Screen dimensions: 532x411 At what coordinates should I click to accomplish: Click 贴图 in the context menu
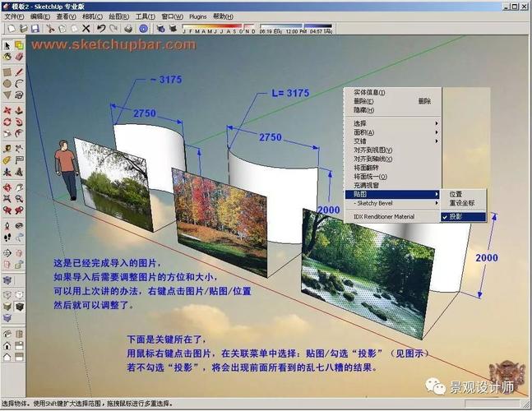pos(392,194)
